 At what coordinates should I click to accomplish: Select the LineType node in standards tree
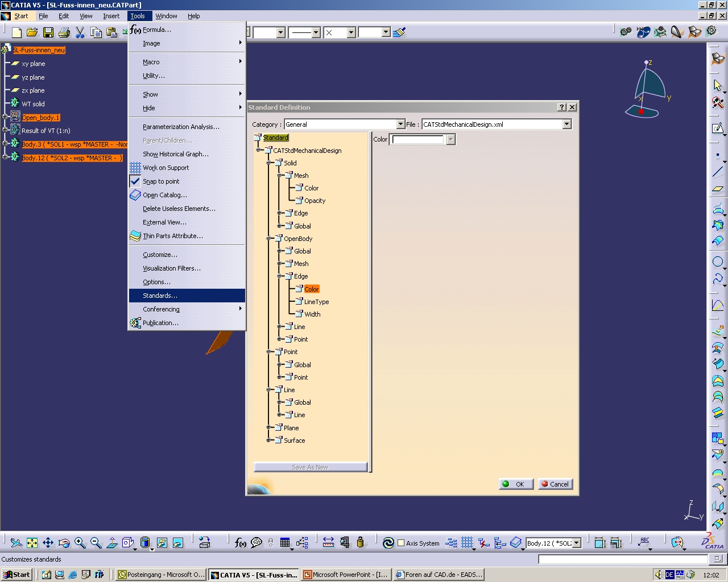[316, 302]
